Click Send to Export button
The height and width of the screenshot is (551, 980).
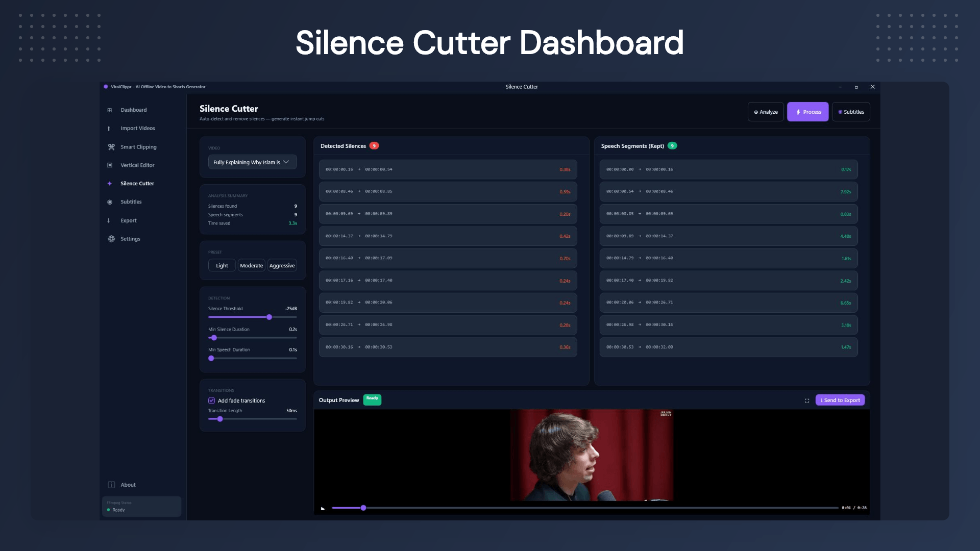(x=840, y=400)
